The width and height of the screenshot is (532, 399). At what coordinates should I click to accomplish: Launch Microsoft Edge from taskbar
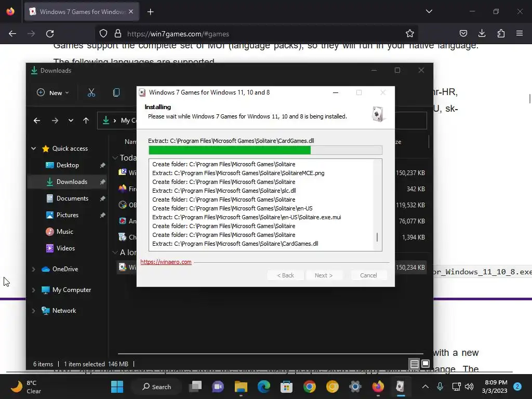coord(263,387)
